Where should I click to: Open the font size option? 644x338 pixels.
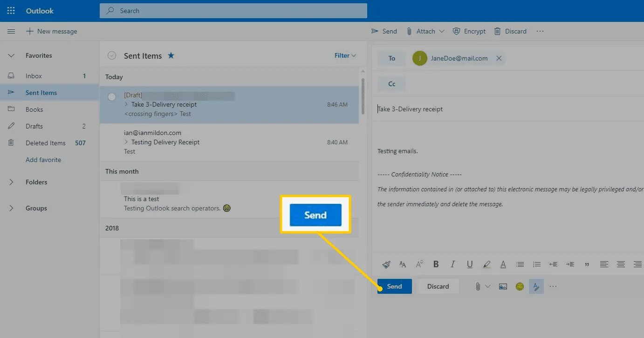click(x=403, y=264)
